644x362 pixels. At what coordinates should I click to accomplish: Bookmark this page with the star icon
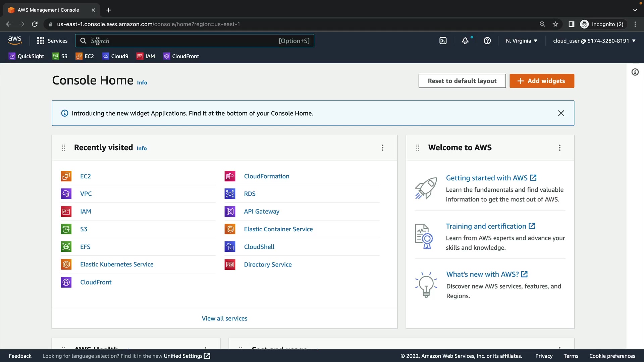555,24
